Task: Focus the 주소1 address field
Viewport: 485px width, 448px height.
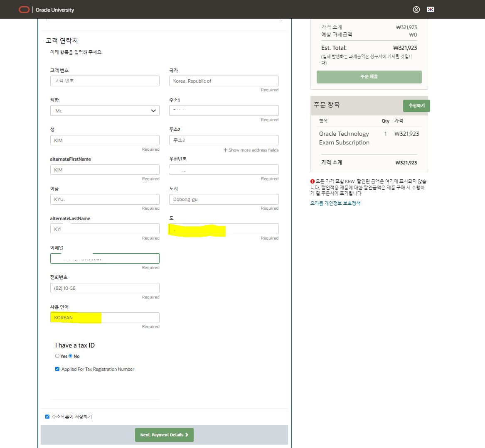Action: tap(224, 110)
